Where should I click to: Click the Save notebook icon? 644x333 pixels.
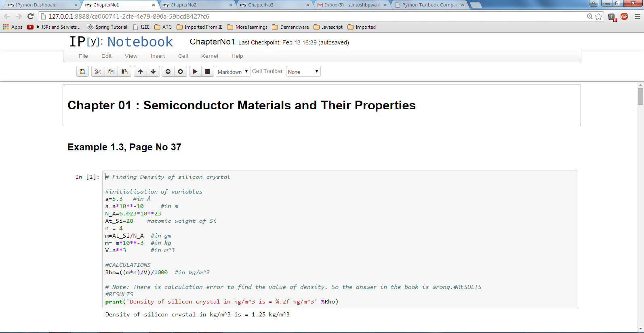tap(82, 72)
